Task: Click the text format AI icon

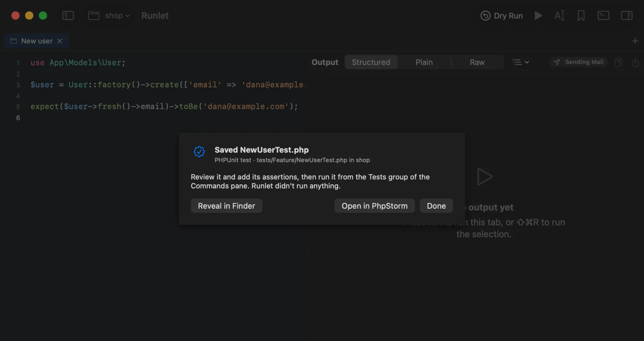Action: [x=559, y=16]
